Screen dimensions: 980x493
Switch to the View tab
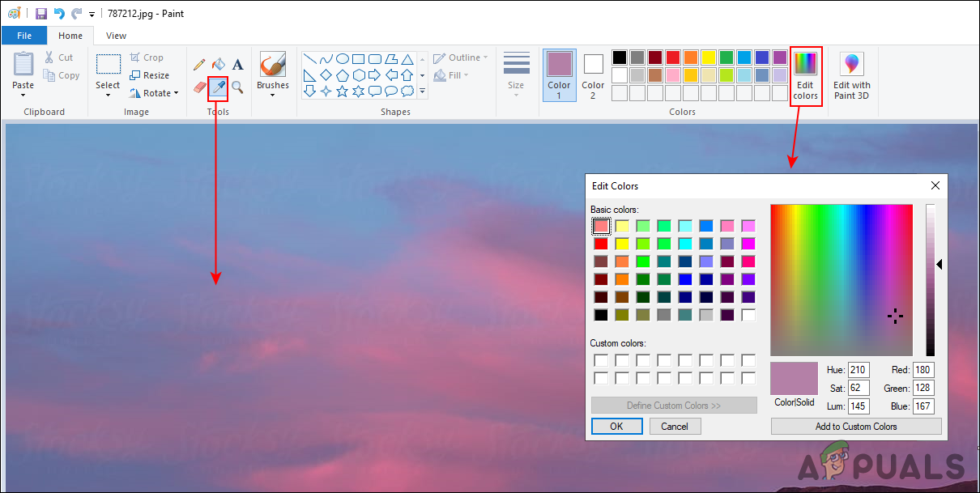(x=116, y=36)
